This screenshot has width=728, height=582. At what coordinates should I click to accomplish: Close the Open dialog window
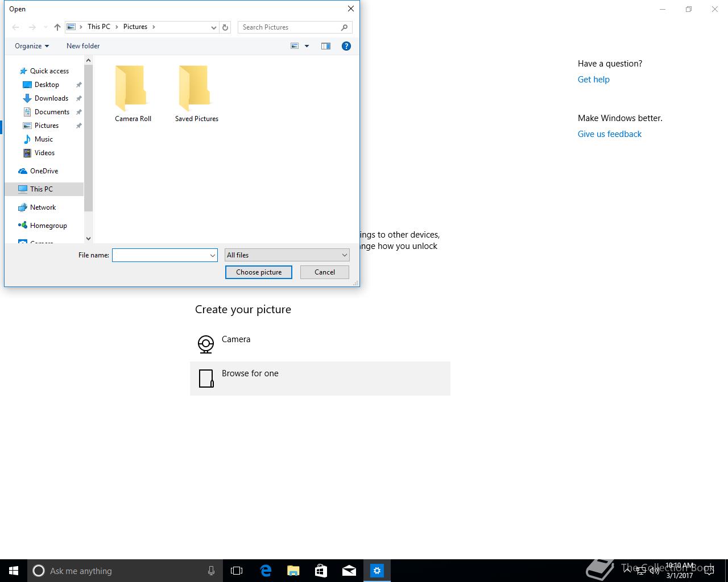pyautogui.click(x=351, y=9)
